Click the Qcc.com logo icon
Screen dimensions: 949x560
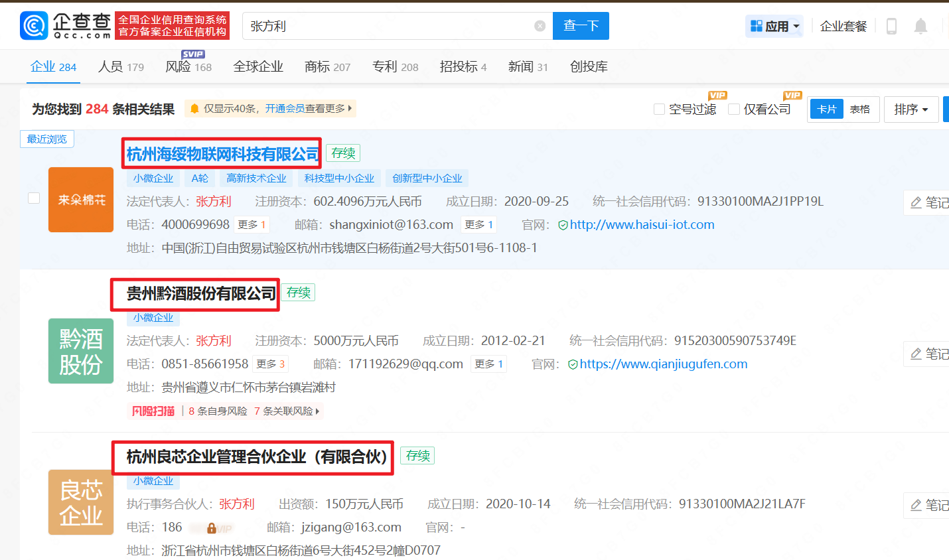34,26
